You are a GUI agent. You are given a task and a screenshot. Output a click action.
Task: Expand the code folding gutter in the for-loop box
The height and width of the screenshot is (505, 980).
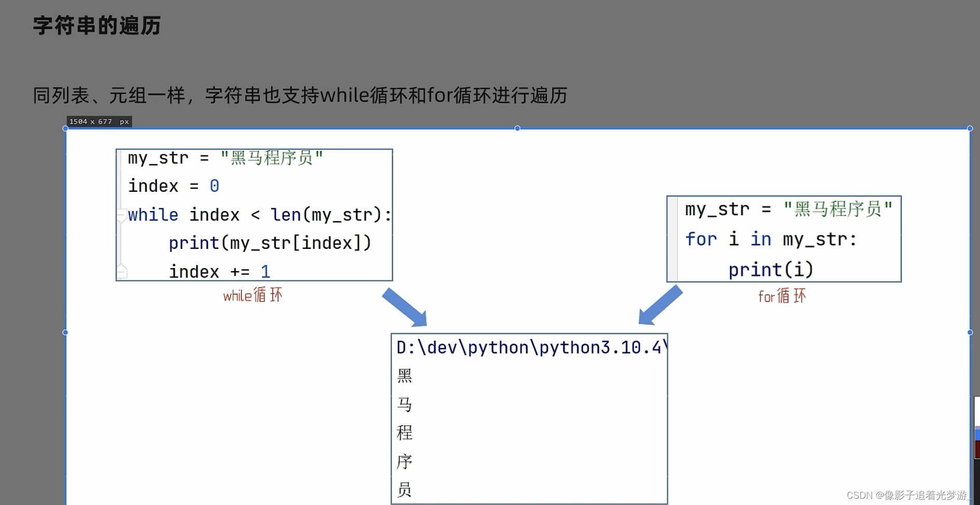point(673,239)
